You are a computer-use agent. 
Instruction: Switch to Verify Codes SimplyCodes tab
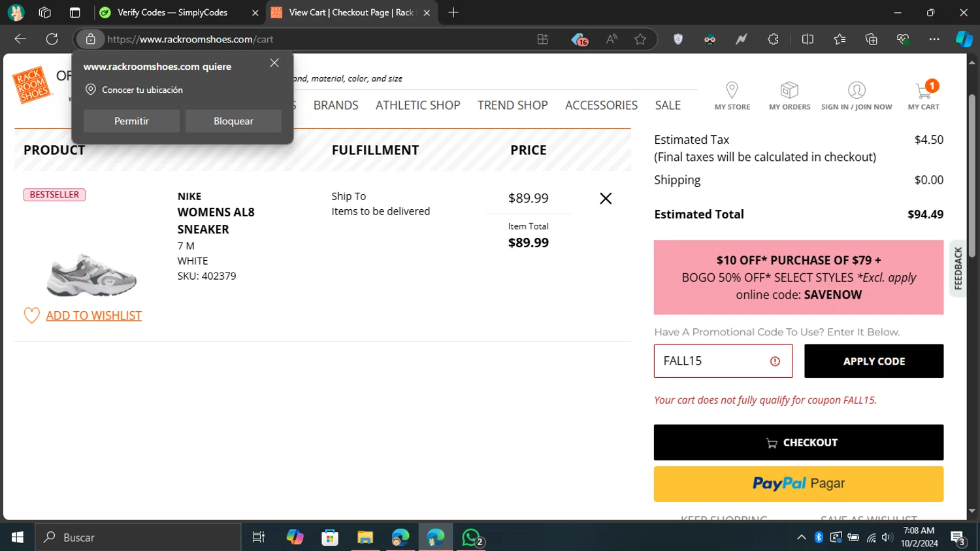[x=172, y=12]
